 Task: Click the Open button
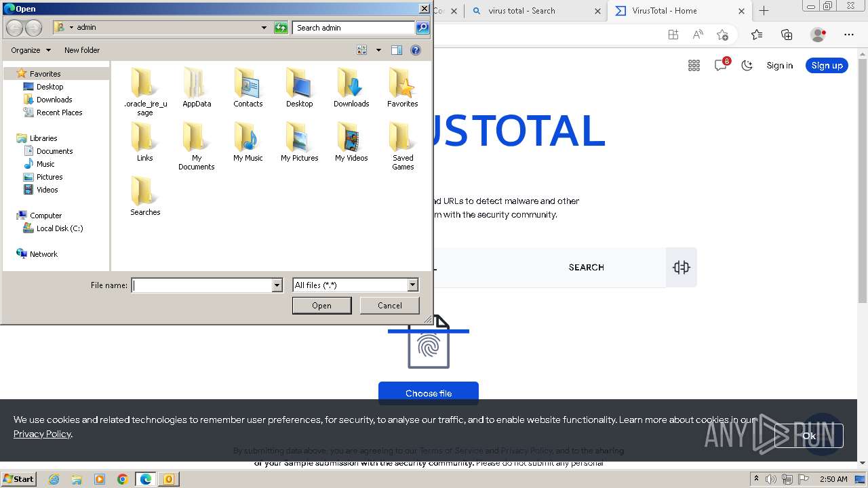321,306
